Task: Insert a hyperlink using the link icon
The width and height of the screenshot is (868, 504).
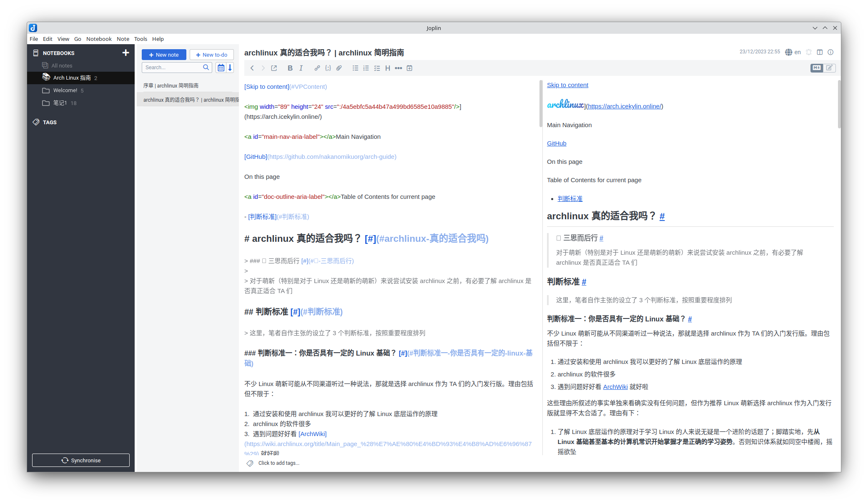Action: tap(317, 68)
